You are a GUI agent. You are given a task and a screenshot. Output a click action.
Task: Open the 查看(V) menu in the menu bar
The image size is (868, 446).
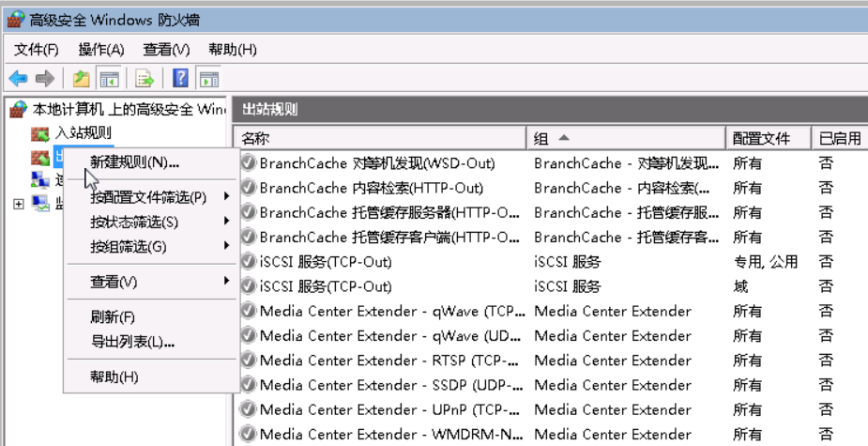[x=166, y=50]
